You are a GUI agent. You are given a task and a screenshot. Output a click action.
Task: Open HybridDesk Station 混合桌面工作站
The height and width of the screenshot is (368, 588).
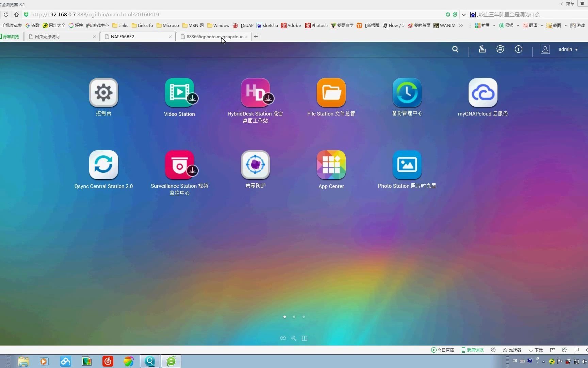click(x=255, y=93)
